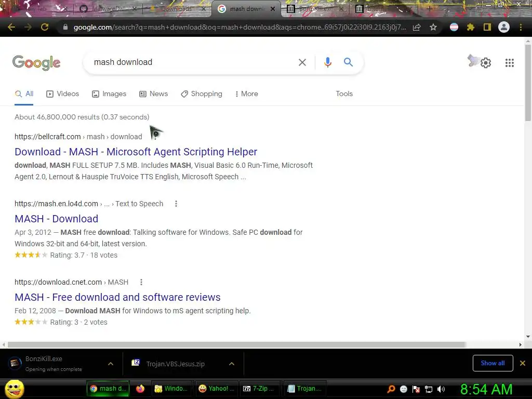Image resolution: width=532 pixels, height=399 pixels.
Task: Switch to the Shopping results tab
Action: point(202,94)
